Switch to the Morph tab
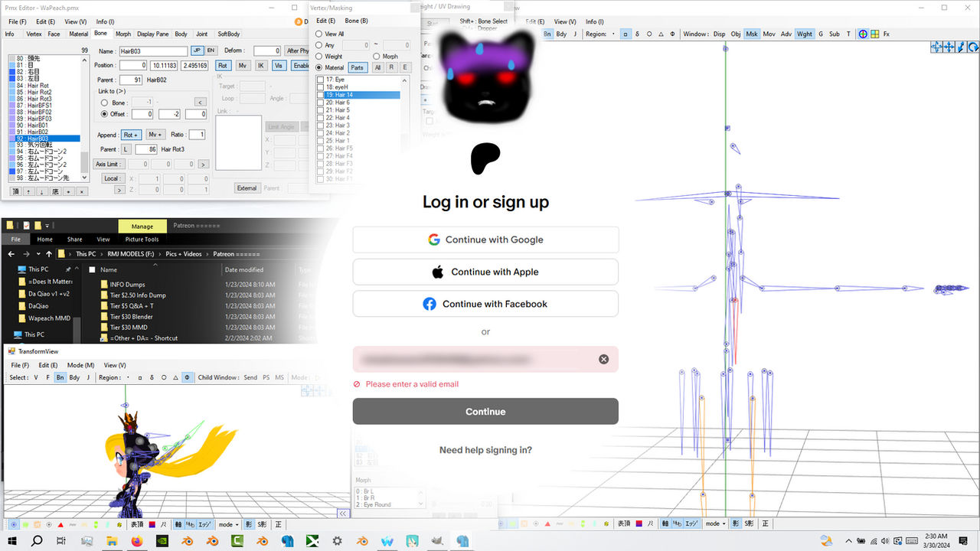The width and height of the screenshot is (980, 551). click(x=123, y=34)
